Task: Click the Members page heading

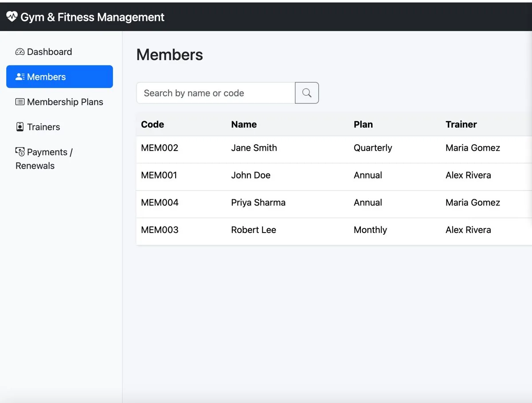Action: pos(170,55)
